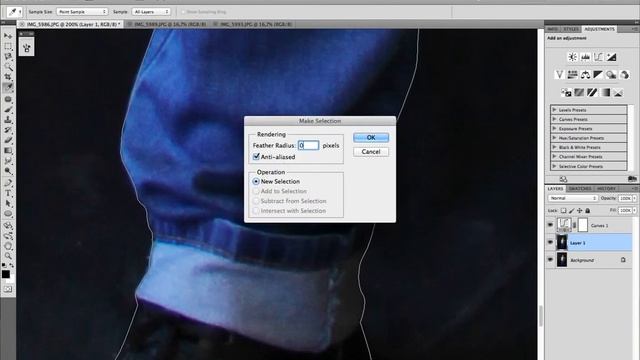Switch to the Styles panel tab
The height and width of the screenshot is (360, 640).
coord(570,29)
